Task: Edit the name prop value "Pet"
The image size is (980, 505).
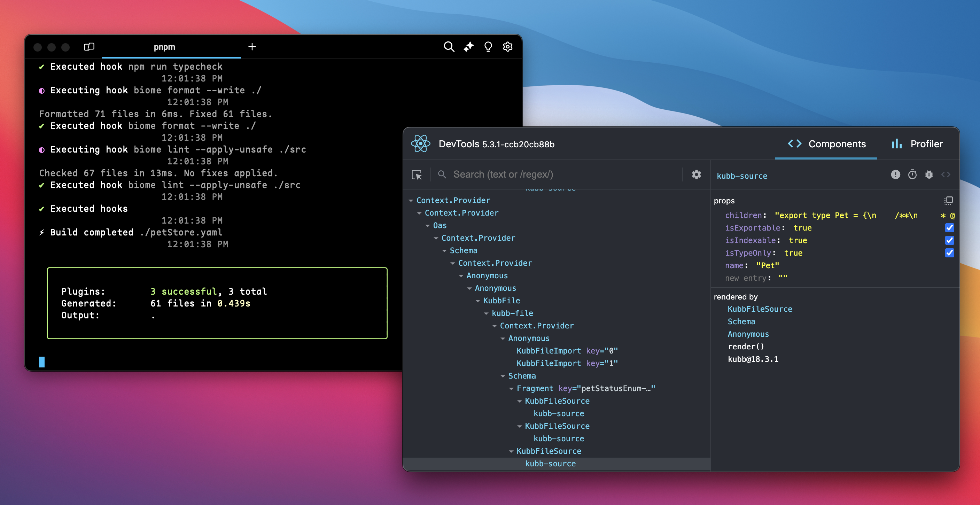Action: tap(767, 265)
